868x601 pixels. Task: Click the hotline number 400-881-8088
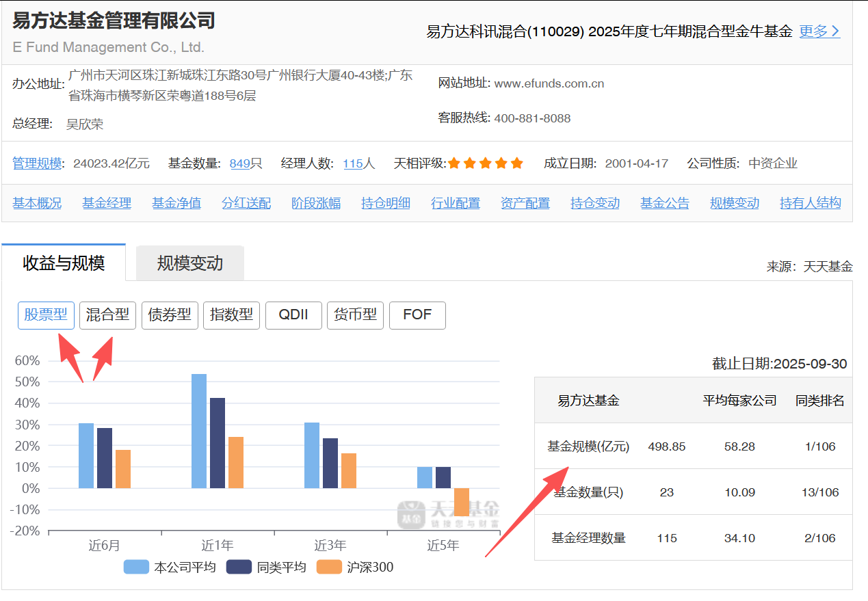[x=532, y=118]
